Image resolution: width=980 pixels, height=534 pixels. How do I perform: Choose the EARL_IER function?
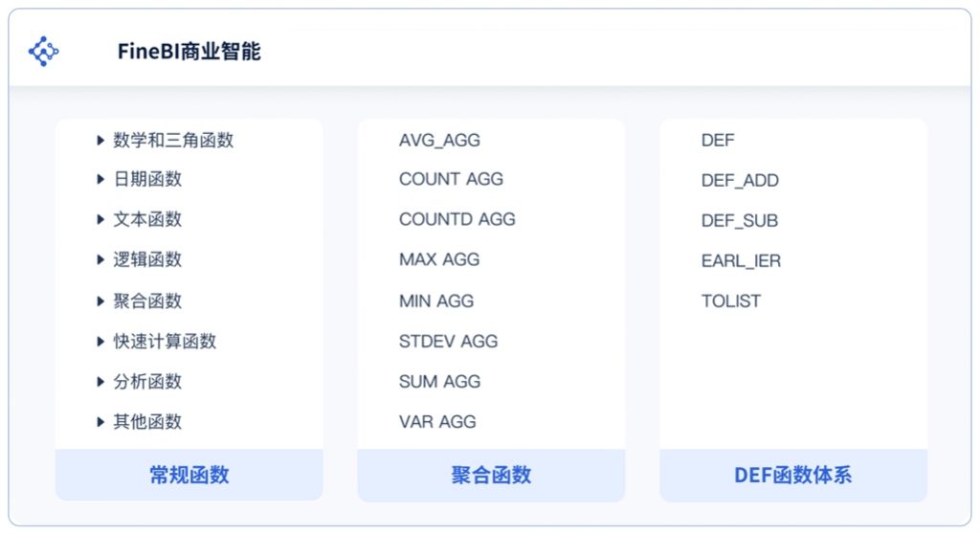[742, 260]
